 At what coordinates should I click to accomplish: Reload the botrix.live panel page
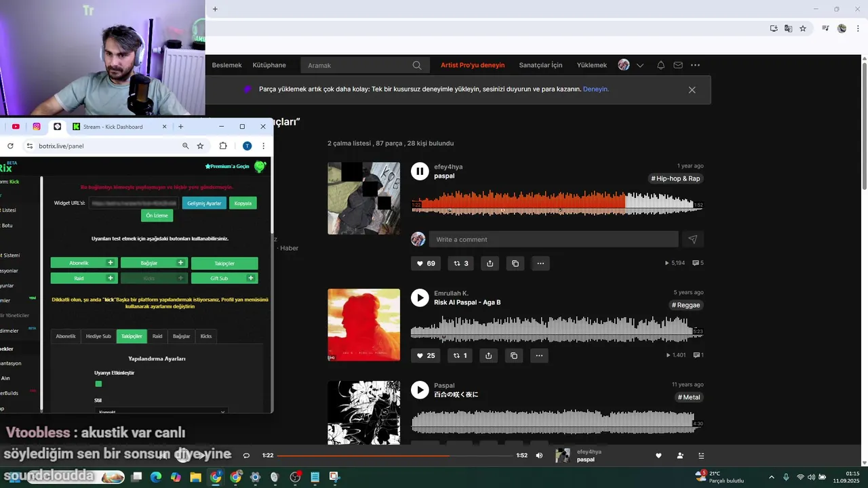(x=10, y=146)
